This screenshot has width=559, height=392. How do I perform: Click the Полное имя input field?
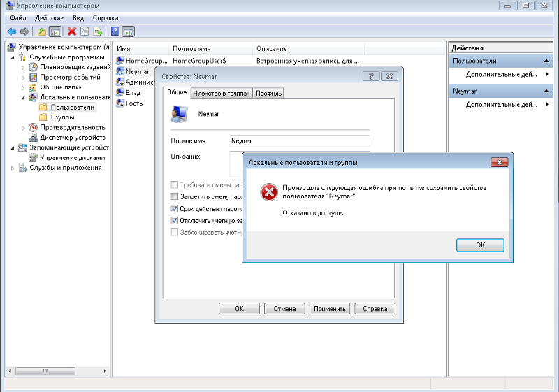[300, 140]
